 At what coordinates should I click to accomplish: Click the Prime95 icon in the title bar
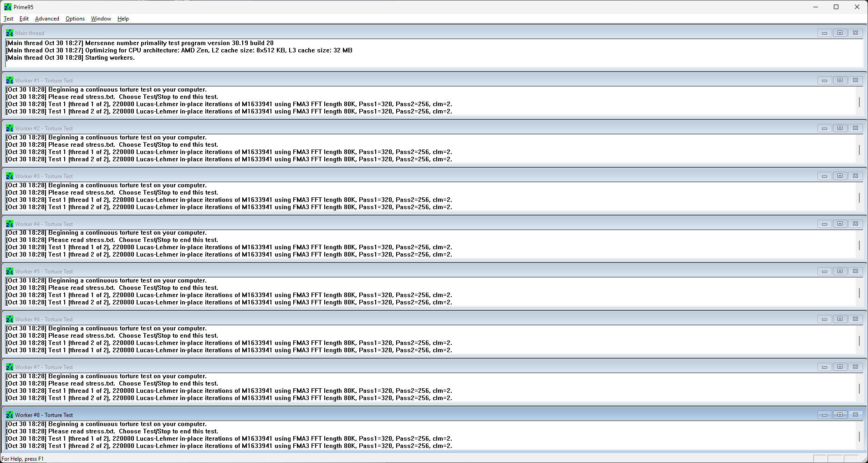[8, 7]
